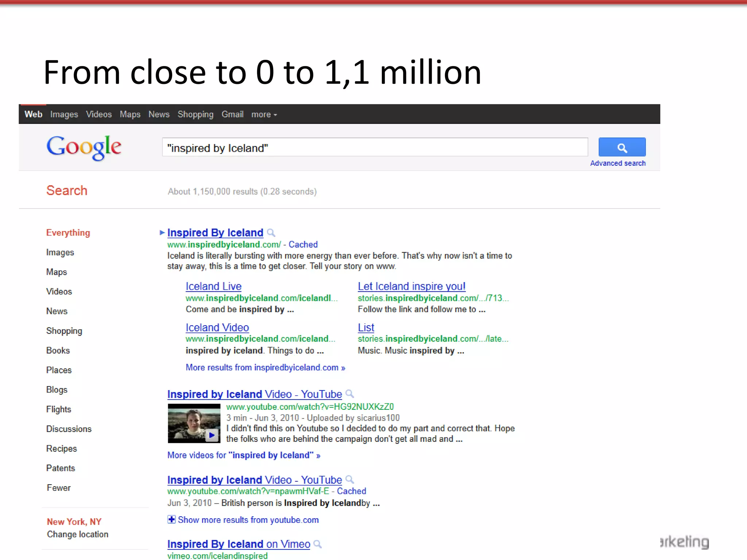Filter results by Books
747x560 pixels.
click(x=58, y=351)
